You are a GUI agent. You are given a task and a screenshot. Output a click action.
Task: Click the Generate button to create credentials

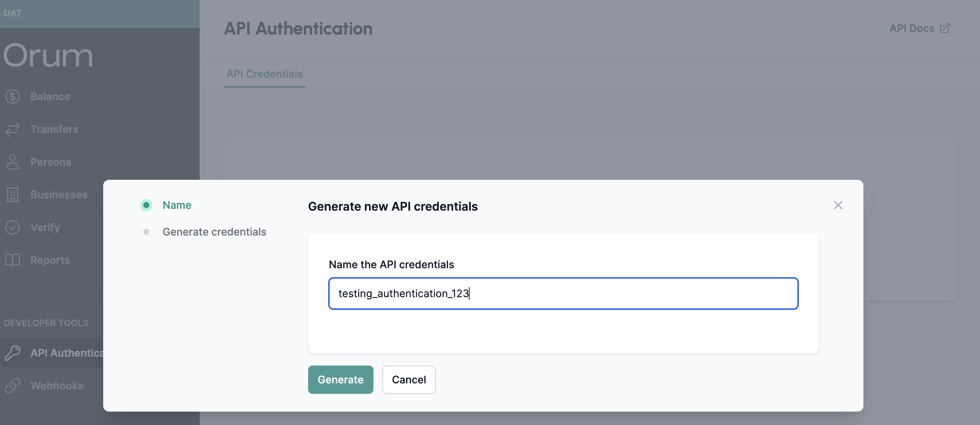[341, 379]
